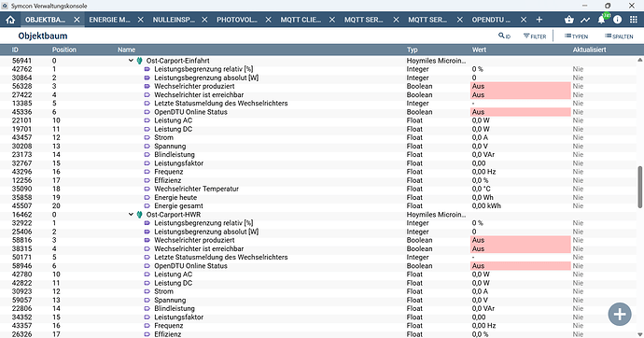Open the apps grid icon
The width and height of the screenshot is (644, 338).
634,20
